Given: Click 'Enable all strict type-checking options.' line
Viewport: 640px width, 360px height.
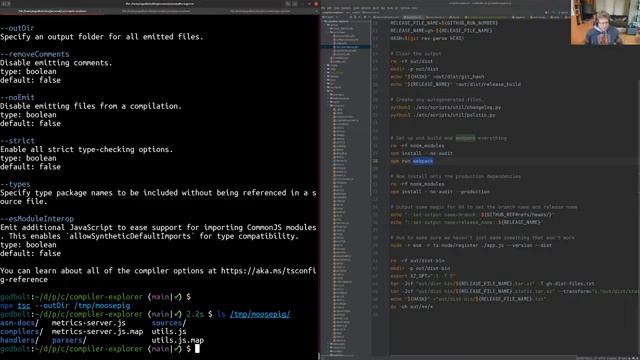Looking at the screenshot, I should (x=87, y=150).
